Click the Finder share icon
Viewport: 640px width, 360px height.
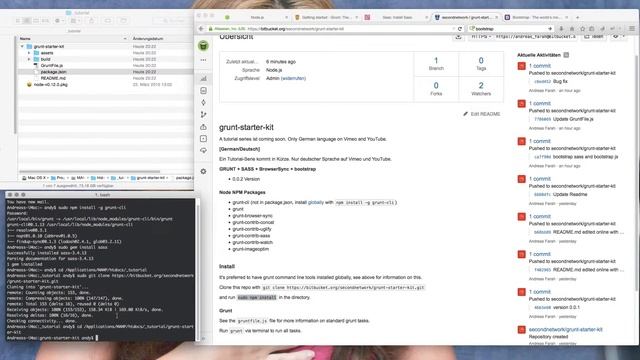(x=91, y=20)
